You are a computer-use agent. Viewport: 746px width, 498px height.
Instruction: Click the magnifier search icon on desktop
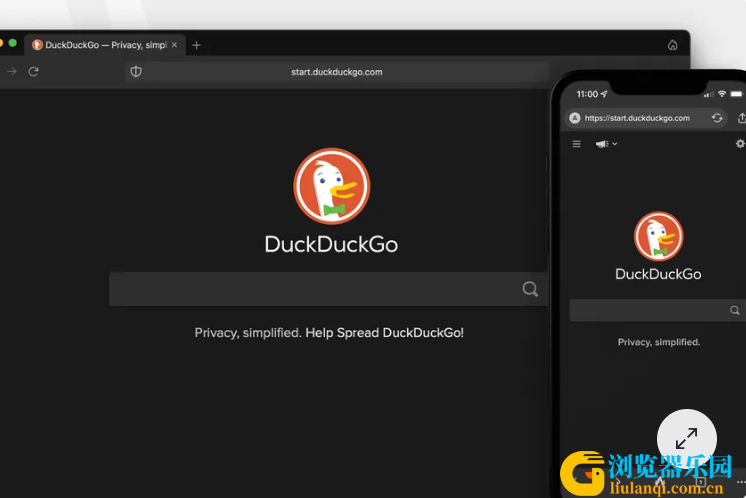pyautogui.click(x=530, y=289)
